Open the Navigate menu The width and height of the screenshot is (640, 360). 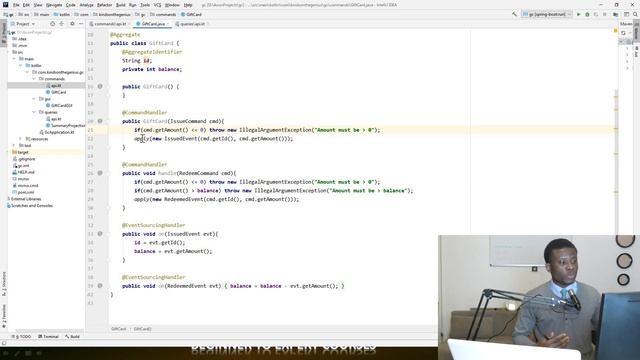[x=54, y=5]
